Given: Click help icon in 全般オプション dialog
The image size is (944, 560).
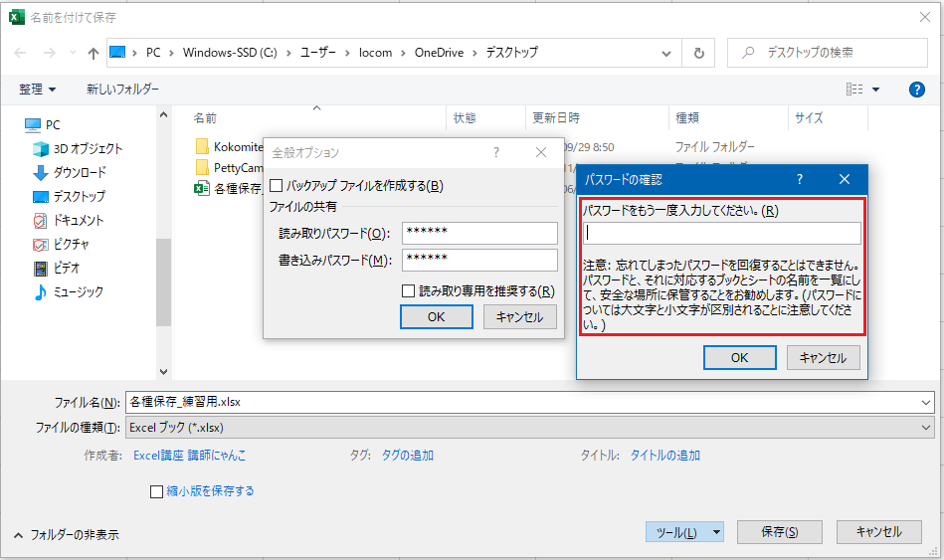Looking at the screenshot, I should (496, 152).
